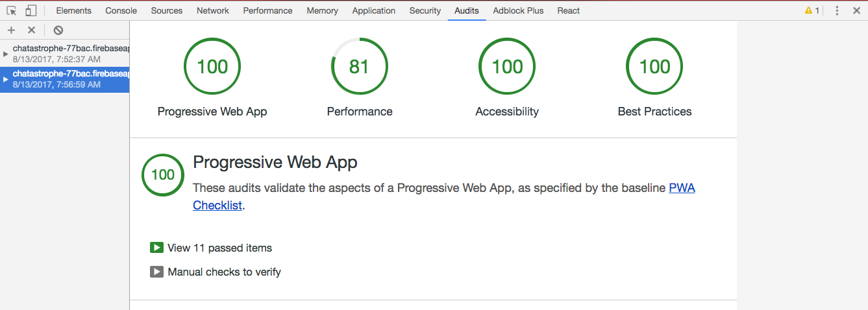Click the Best Practices 100 score gauge
Screen dimensions: 868x310
(x=654, y=66)
